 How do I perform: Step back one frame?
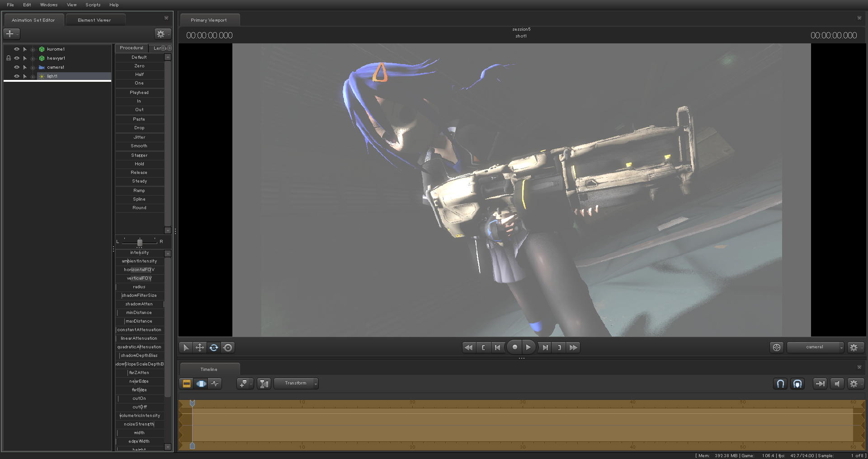click(x=498, y=347)
